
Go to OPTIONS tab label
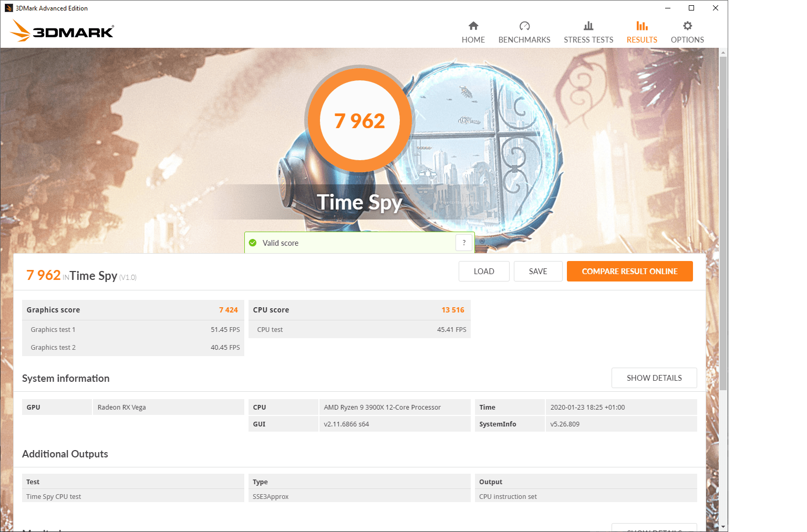pos(687,40)
